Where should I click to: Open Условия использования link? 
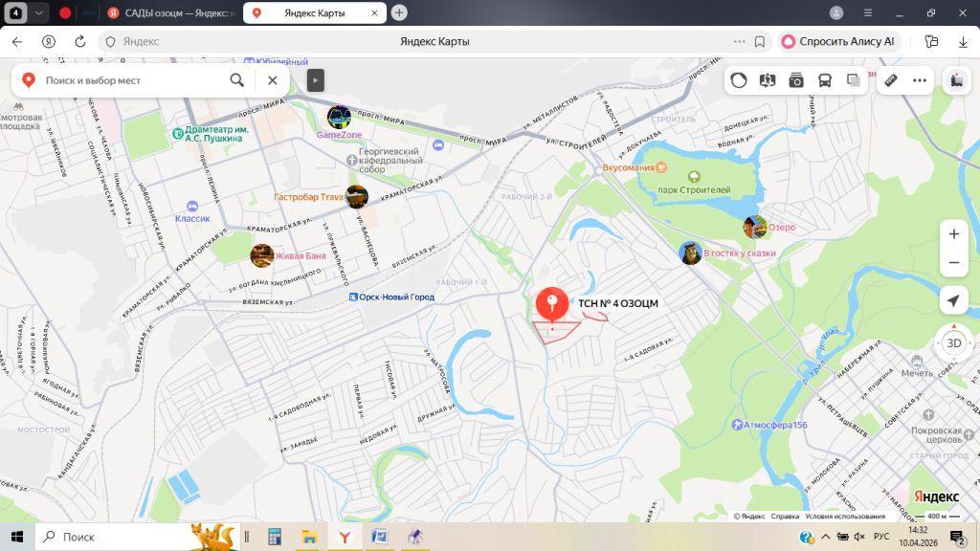point(844,517)
